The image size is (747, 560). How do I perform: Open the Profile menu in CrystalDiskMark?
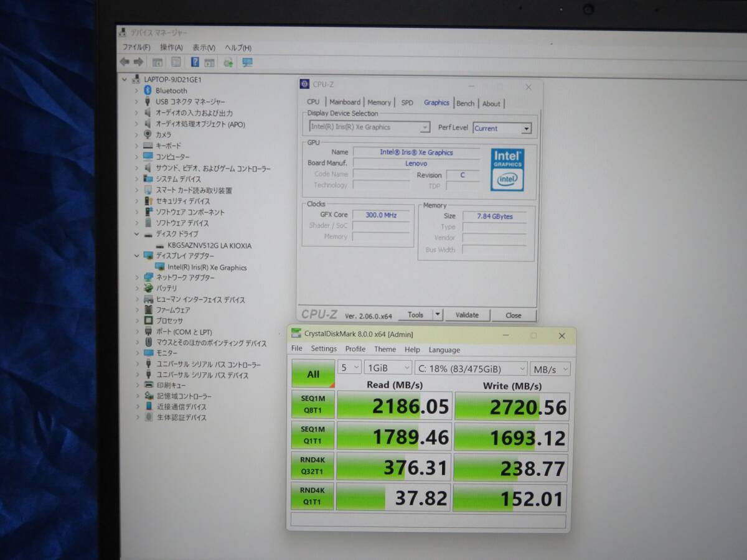355,349
